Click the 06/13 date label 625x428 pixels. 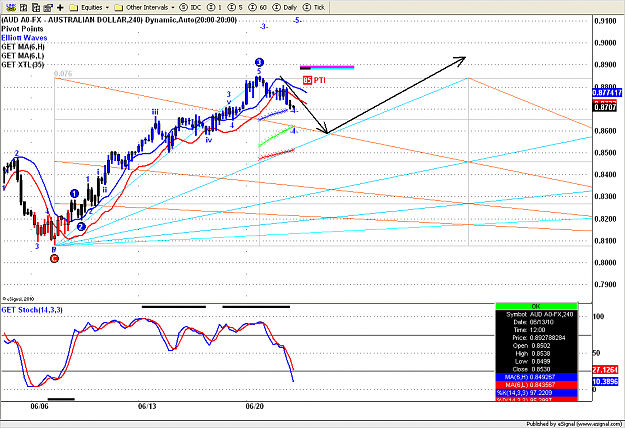pyautogui.click(x=147, y=406)
